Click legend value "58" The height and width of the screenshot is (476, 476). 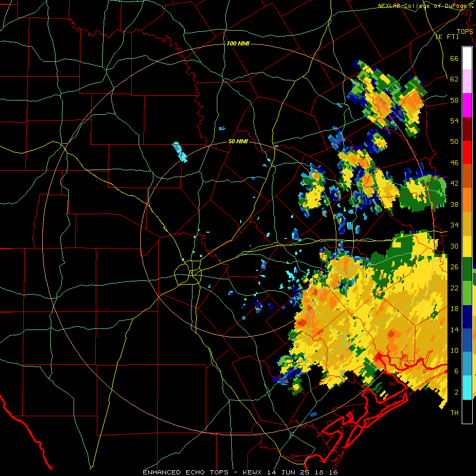coord(454,100)
